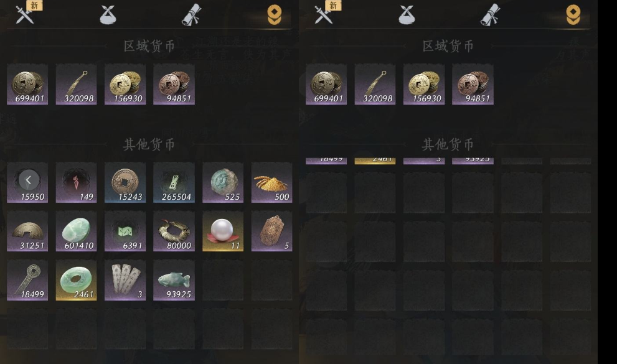Select the bronze square-hole coin showing 15243
This screenshot has height=364, width=617.
click(125, 182)
